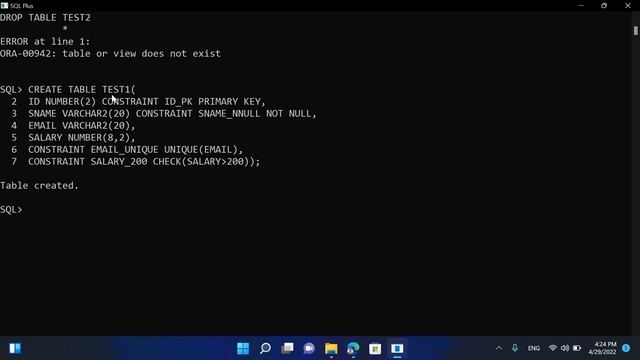The width and height of the screenshot is (640, 360).
Task: Restore down the SQL Plus window
Action: [x=604, y=5]
